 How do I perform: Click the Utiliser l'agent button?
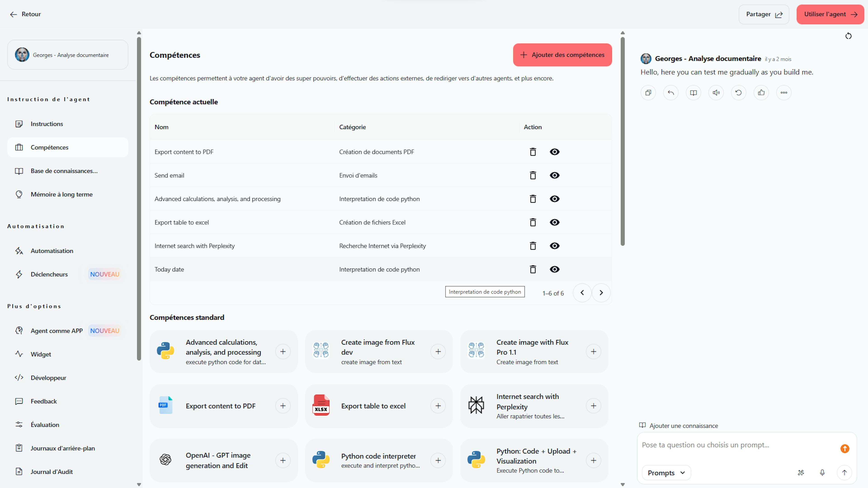830,14
